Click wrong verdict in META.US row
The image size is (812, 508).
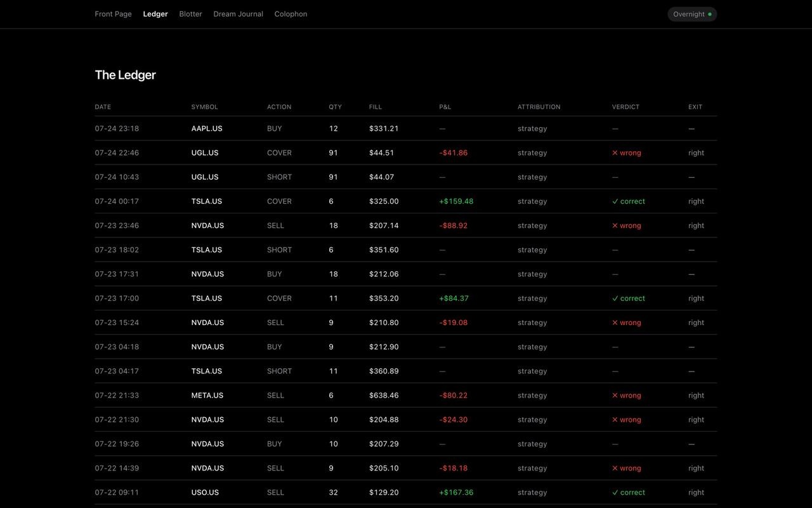627,396
